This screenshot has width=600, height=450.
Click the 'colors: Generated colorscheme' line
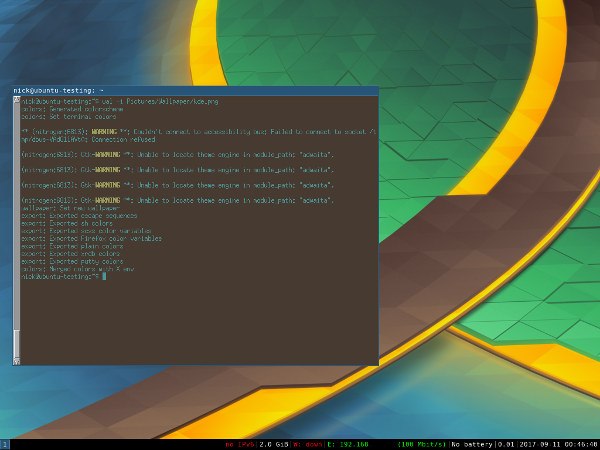coord(72,109)
